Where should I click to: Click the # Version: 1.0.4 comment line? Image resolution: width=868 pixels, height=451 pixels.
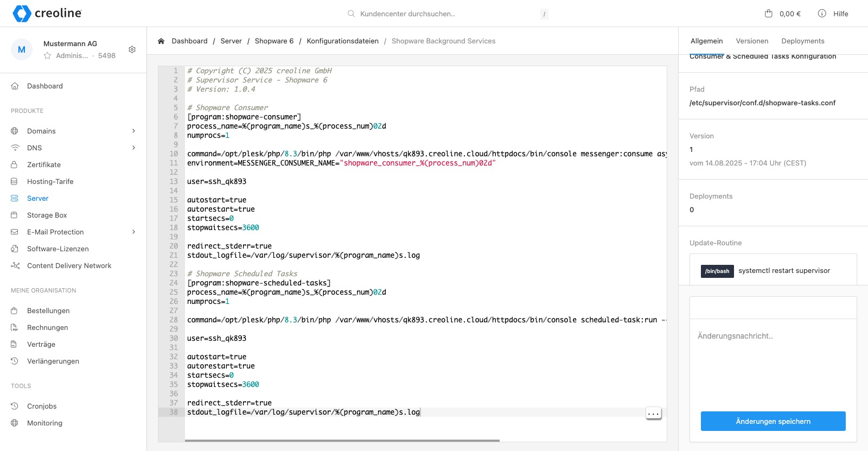pos(221,89)
